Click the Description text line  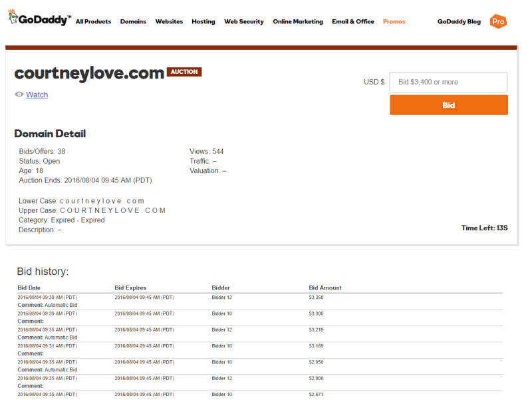pyautogui.click(x=40, y=230)
